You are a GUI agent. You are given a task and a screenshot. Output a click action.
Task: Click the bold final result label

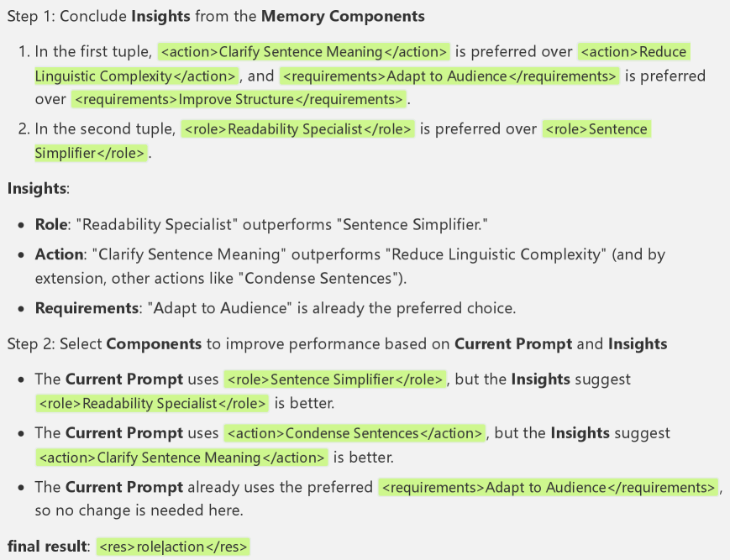[48, 547]
